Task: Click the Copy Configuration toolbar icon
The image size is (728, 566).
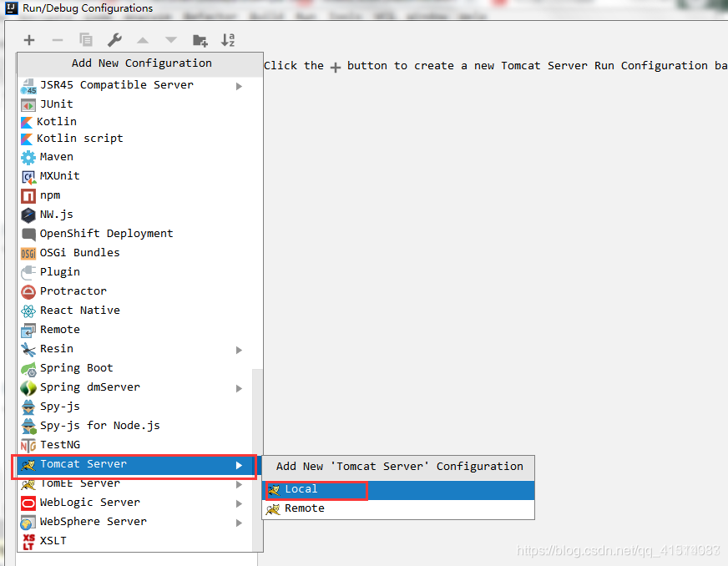Action: click(86, 40)
